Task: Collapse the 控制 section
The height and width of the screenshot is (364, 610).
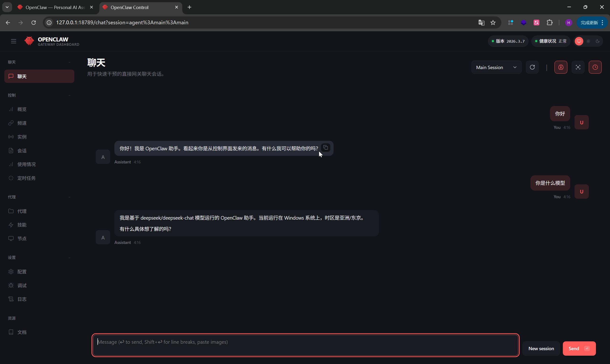Action: 70,95
